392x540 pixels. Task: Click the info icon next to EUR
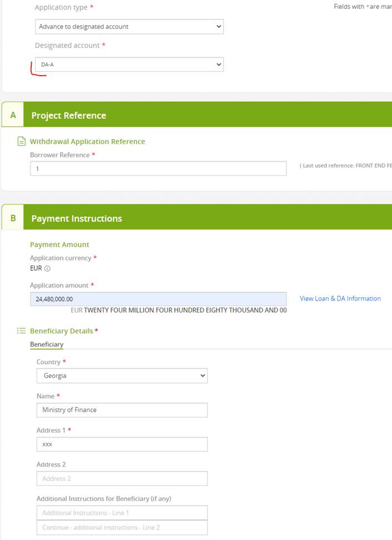[x=47, y=268]
